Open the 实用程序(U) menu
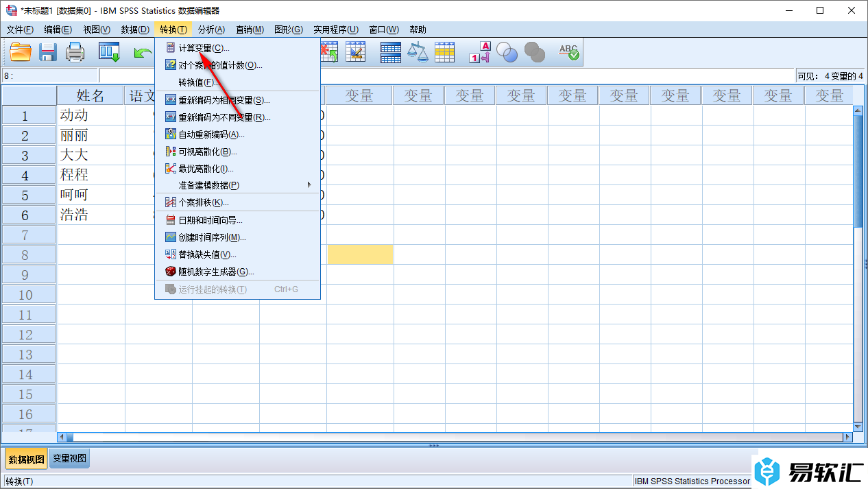868x489 pixels. [336, 29]
